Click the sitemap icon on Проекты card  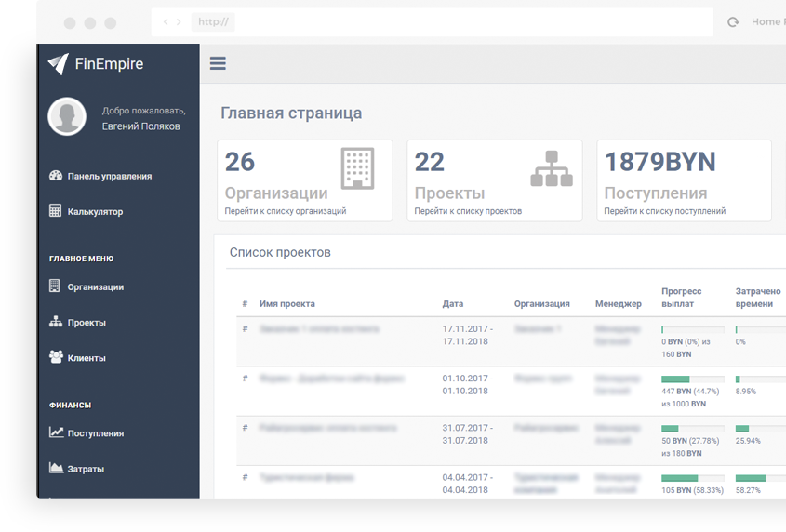(x=552, y=168)
